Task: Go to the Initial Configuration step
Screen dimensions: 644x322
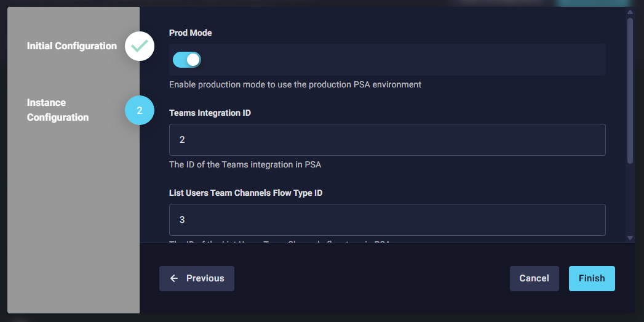Action: (72, 46)
